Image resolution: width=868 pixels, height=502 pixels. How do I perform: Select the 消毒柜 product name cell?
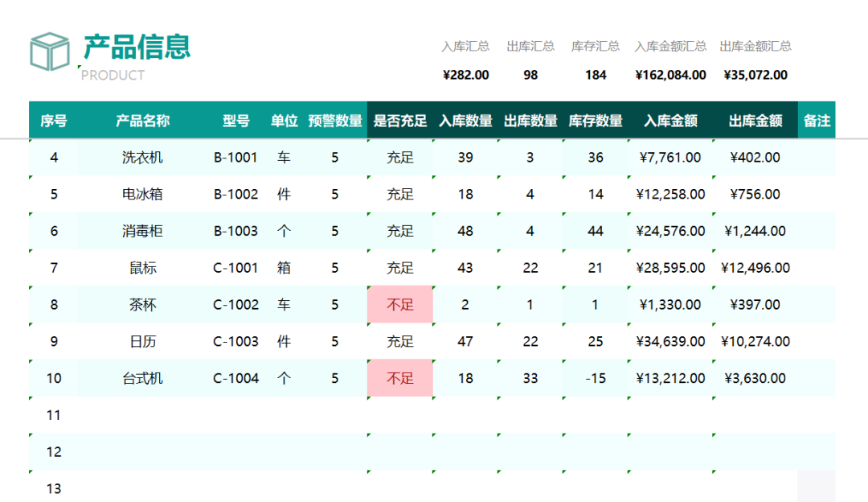click(142, 231)
